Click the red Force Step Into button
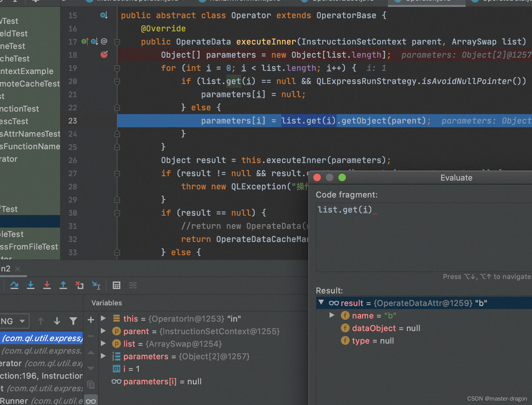This screenshot has height=405, width=532. (x=47, y=285)
